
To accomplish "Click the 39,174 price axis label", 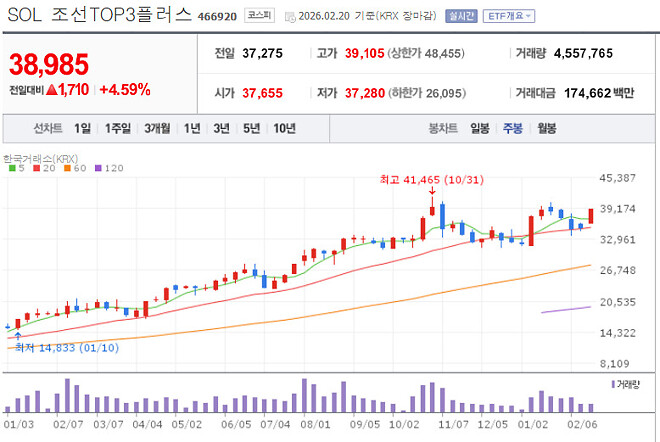I will point(618,209).
